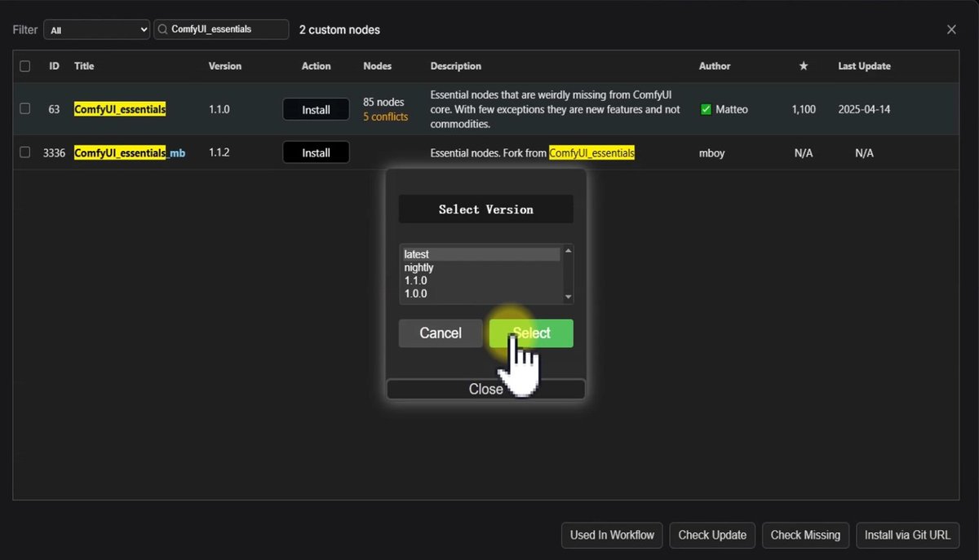Click the Check Missing button
Screen dimensions: 979x560
(x=805, y=535)
